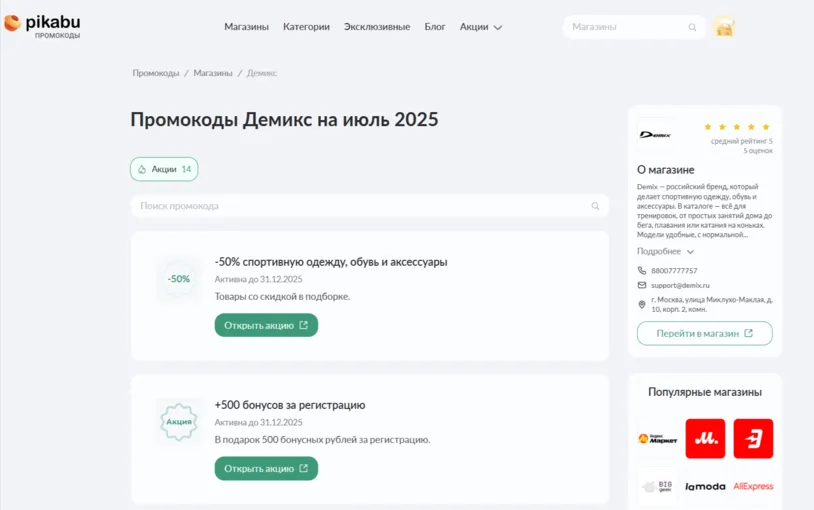Click the title -50% спортивную одежду, обувь и аксессуары

pos(331,262)
